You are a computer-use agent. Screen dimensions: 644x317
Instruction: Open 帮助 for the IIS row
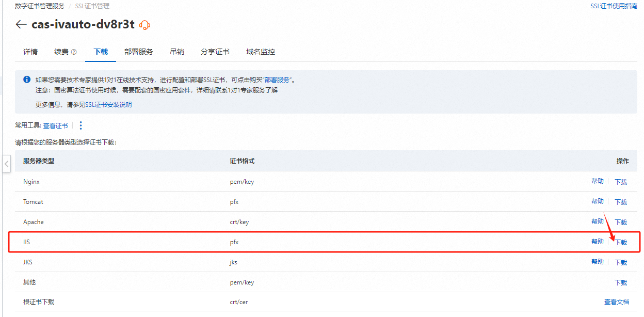(x=598, y=242)
